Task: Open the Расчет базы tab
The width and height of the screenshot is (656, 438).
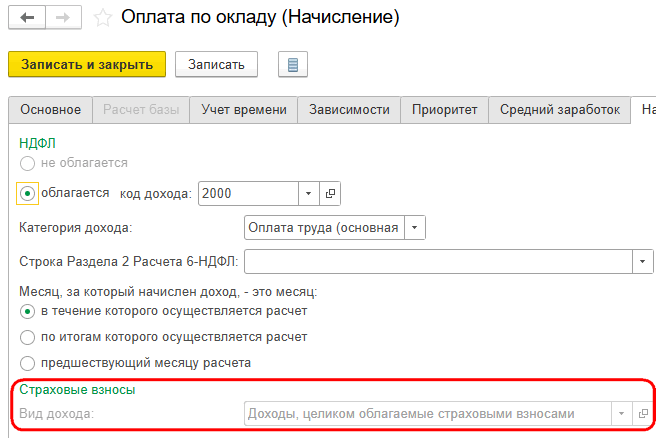Action: pyautogui.click(x=141, y=110)
